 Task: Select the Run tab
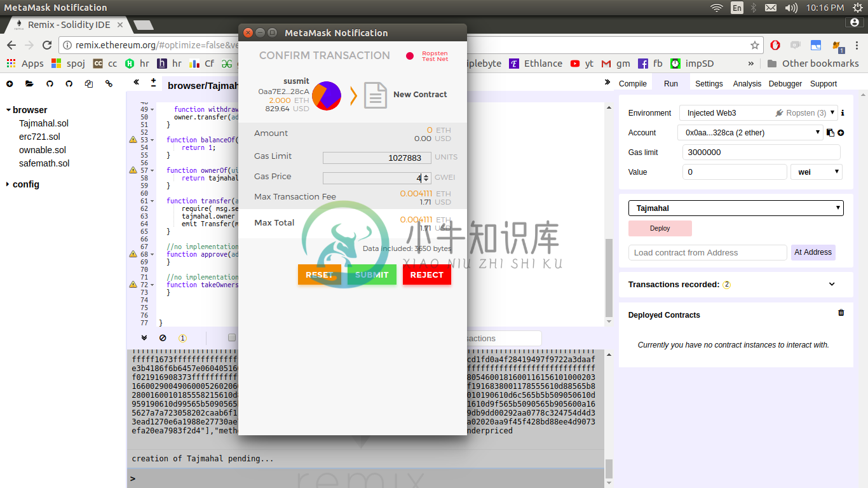pyautogui.click(x=671, y=84)
